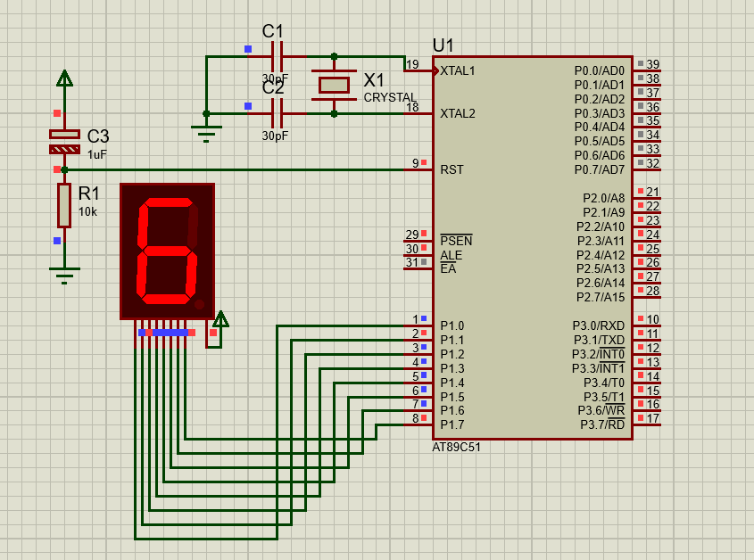Image resolution: width=754 pixels, height=560 pixels.
Task: Click the P0.0/AD0 pin label
Action: click(x=599, y=70)
